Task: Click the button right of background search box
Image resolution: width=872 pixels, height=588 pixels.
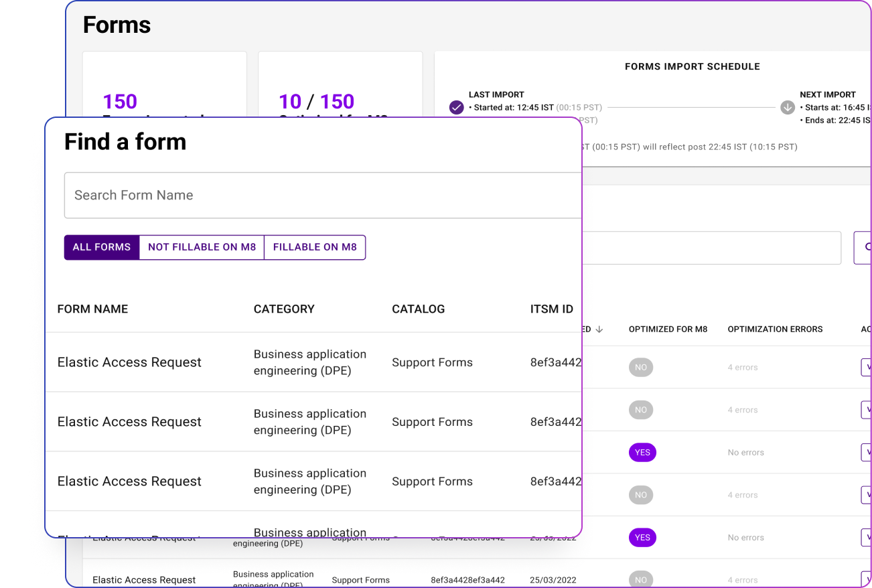Action: tap(863, 248)
